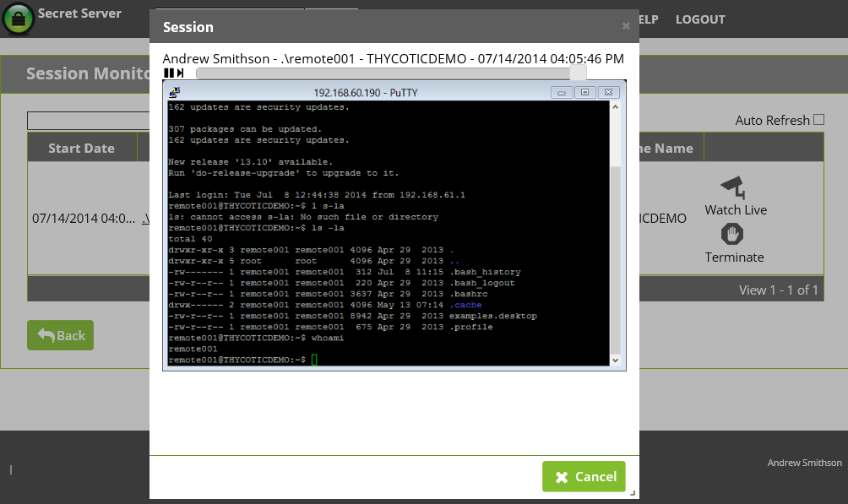The width and height of the screenshot is (848, 504).
Task: Open the LOGOUT menu item
Action: [x=700, y=19]
